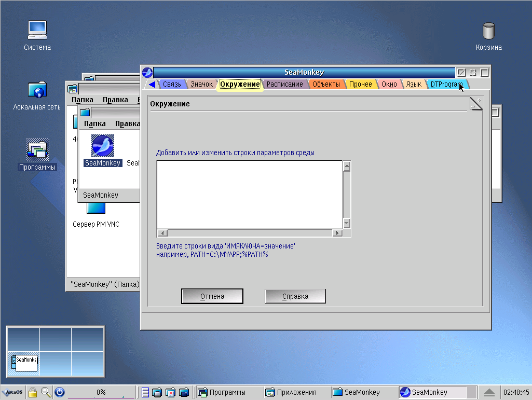Screen dimensions: 532x400
Task: Select the SeaMonkey program icon in folder window
Action: coord(103,146)
